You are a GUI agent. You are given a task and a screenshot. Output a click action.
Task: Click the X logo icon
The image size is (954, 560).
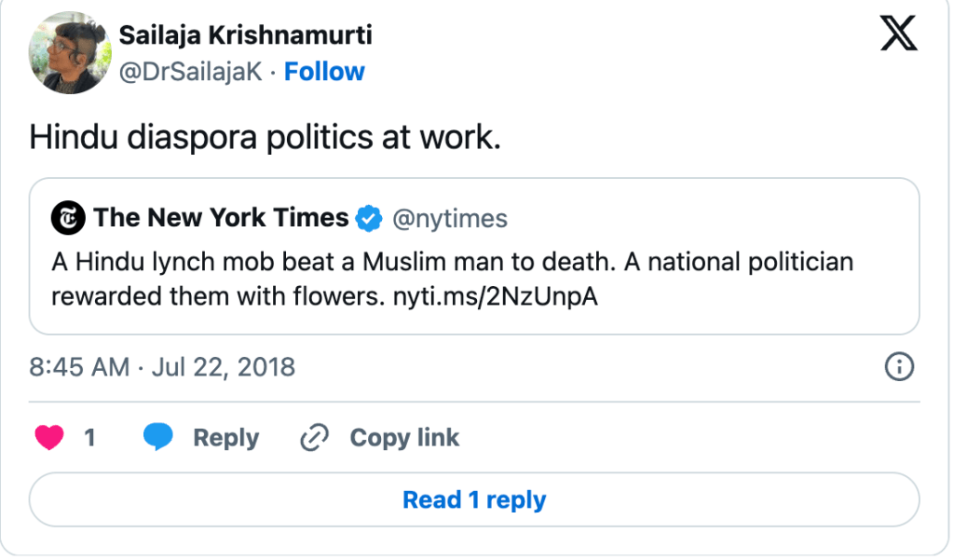click(898, 34)
